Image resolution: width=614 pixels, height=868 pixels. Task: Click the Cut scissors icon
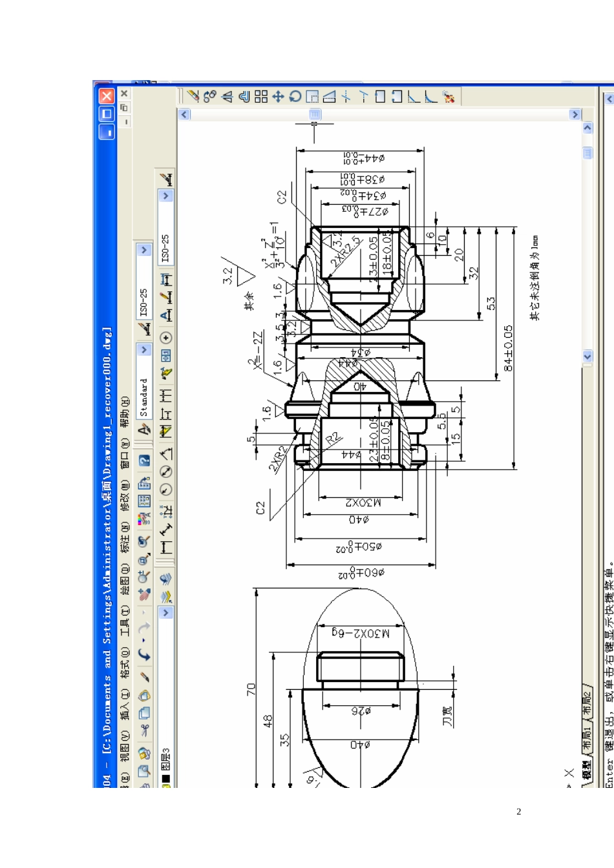(144, 730)
